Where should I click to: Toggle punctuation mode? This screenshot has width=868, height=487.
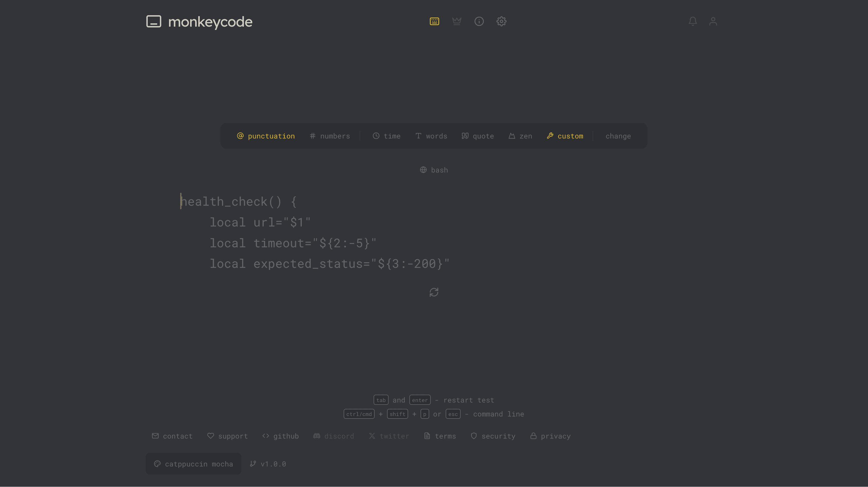point(266,136)
